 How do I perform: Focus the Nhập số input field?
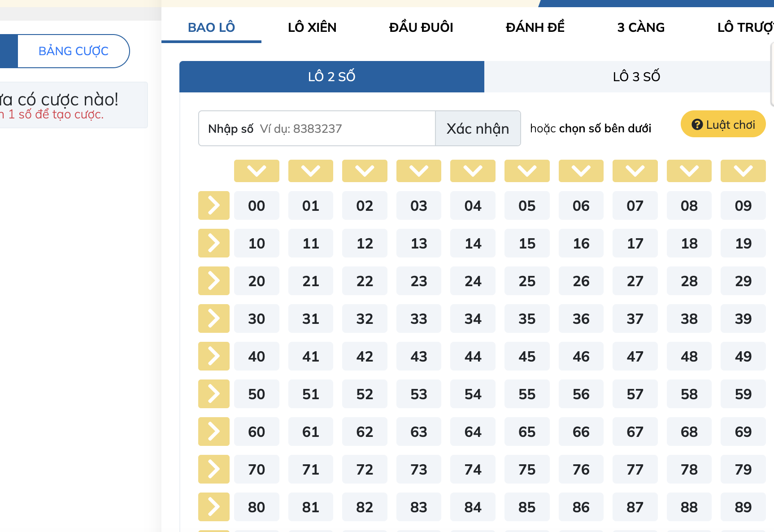[317, 128]
